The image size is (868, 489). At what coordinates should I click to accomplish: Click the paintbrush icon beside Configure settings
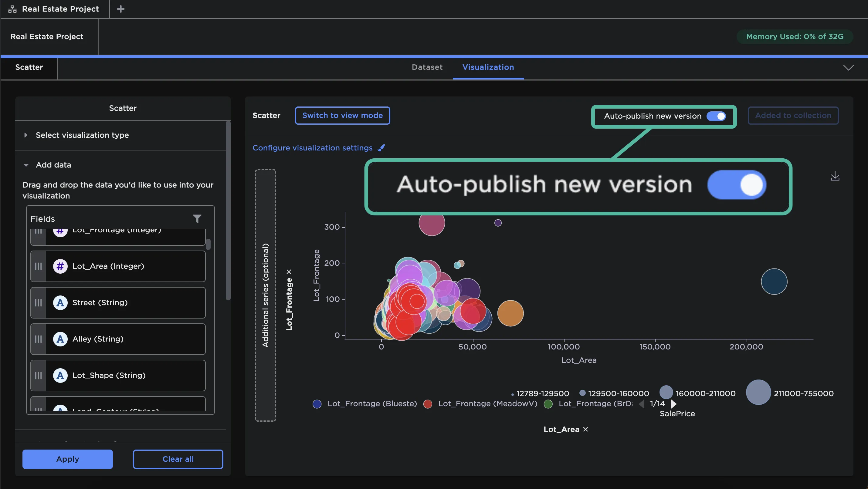(x=381, y=148)
